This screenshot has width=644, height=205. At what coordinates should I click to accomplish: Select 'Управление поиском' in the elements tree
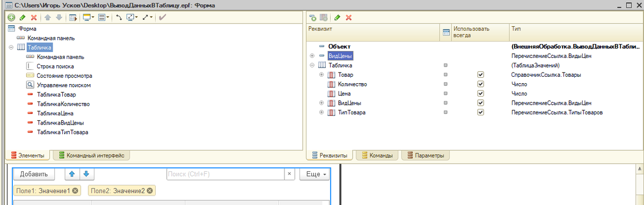(x=64, y=85)
